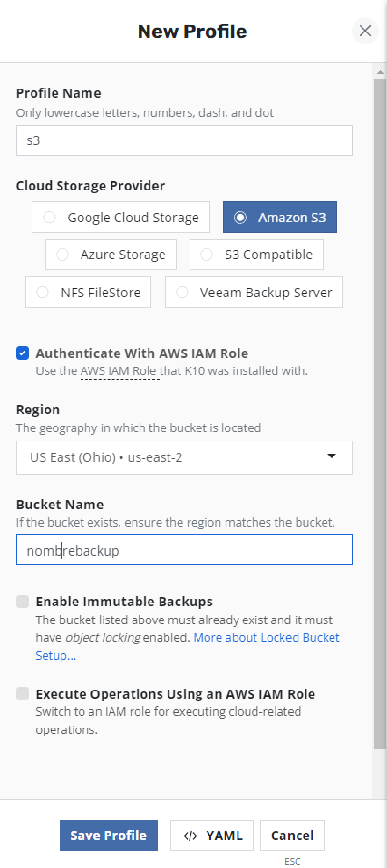Click the AWS IAM Role underlined term

pos(120,371)
